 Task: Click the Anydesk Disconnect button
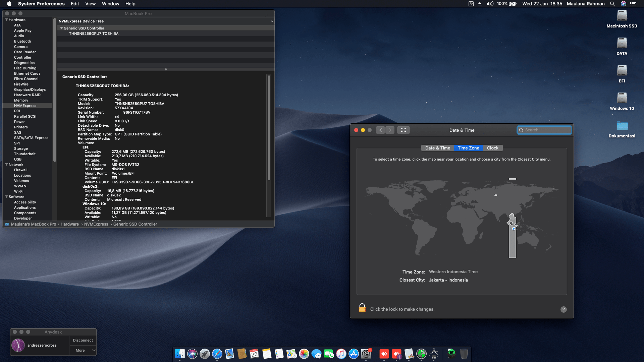[83, 340]
